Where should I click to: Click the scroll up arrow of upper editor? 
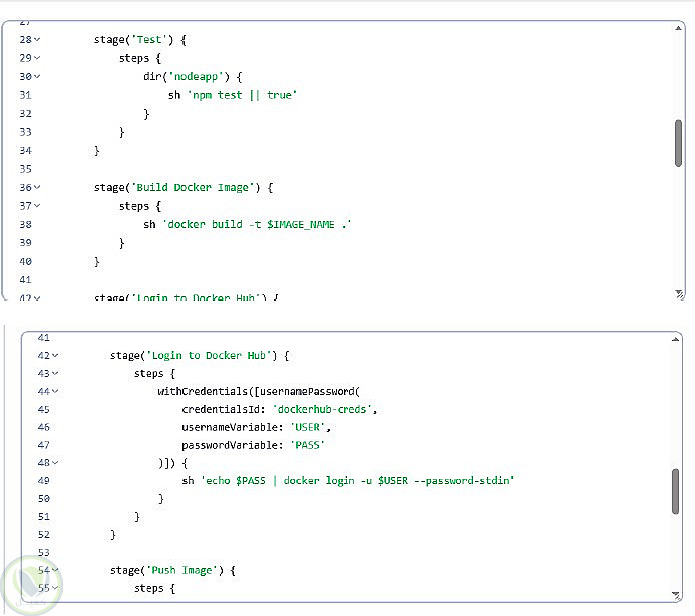678,28
